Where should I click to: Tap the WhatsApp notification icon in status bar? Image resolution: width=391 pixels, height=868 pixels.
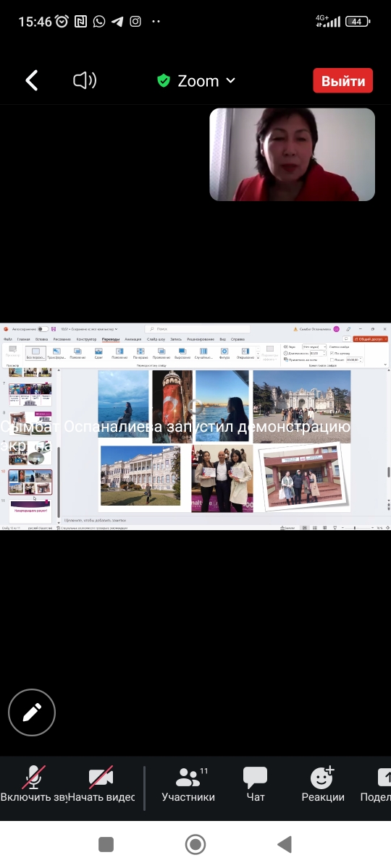click(99, 22)
